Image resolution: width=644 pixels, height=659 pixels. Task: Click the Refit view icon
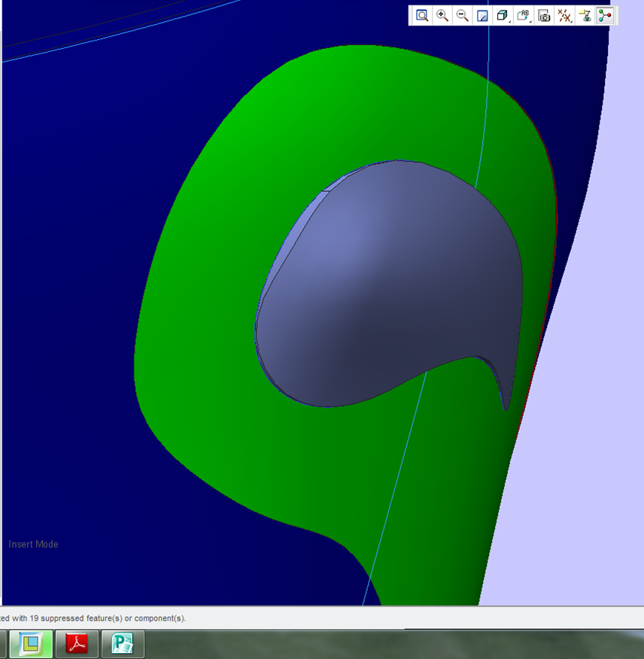coord(421,16)
